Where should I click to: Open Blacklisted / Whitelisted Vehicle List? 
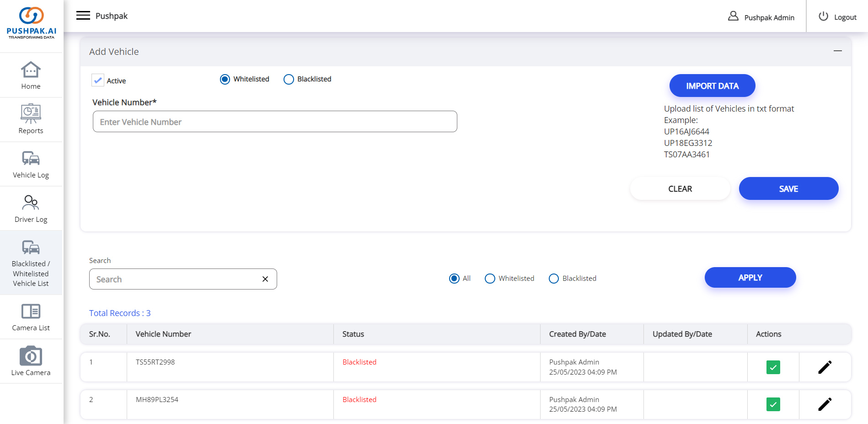[31, 263]
